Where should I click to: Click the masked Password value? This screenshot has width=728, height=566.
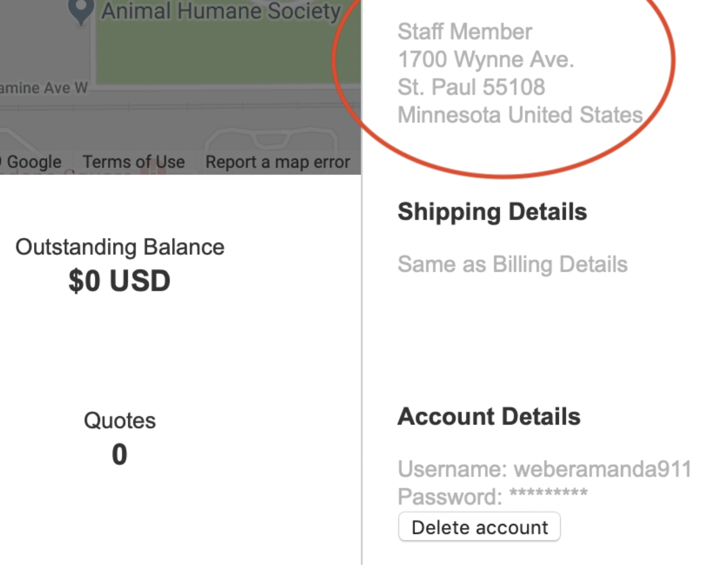point(548,495)
